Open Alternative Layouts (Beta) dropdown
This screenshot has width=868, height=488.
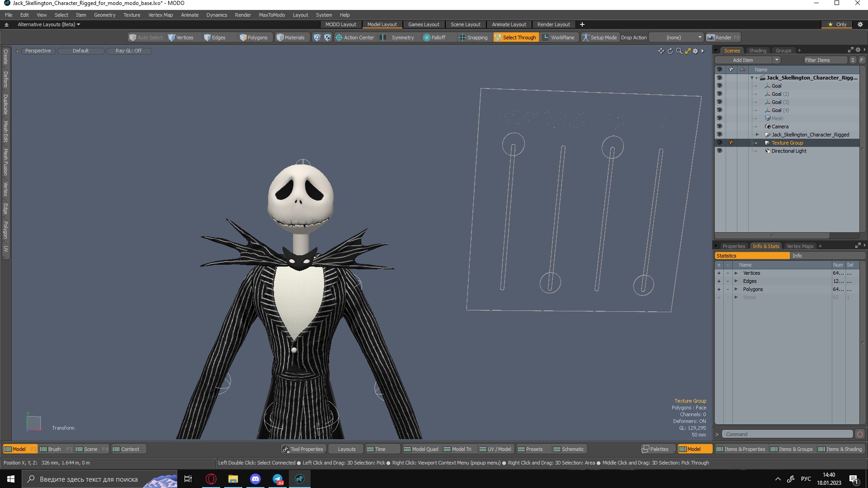pos(49,24)
